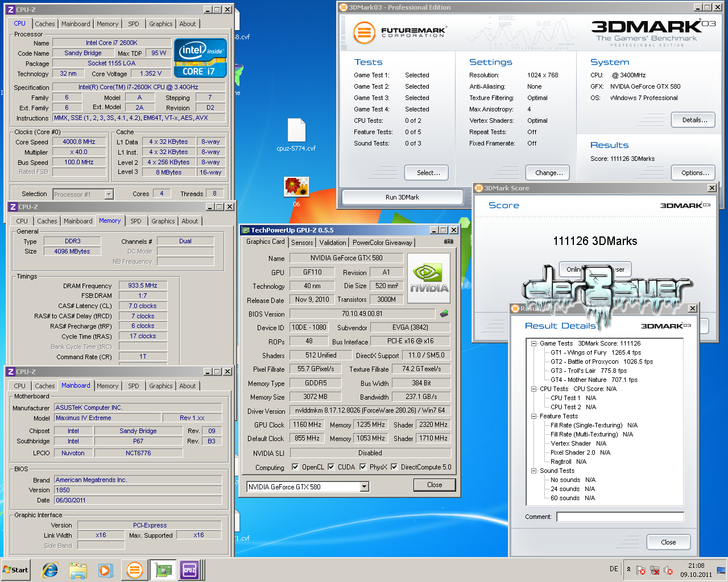Screen dimensions: 728x582
Task: Click the 3DMark03 title bar icon
Action: tap(343, 7)
